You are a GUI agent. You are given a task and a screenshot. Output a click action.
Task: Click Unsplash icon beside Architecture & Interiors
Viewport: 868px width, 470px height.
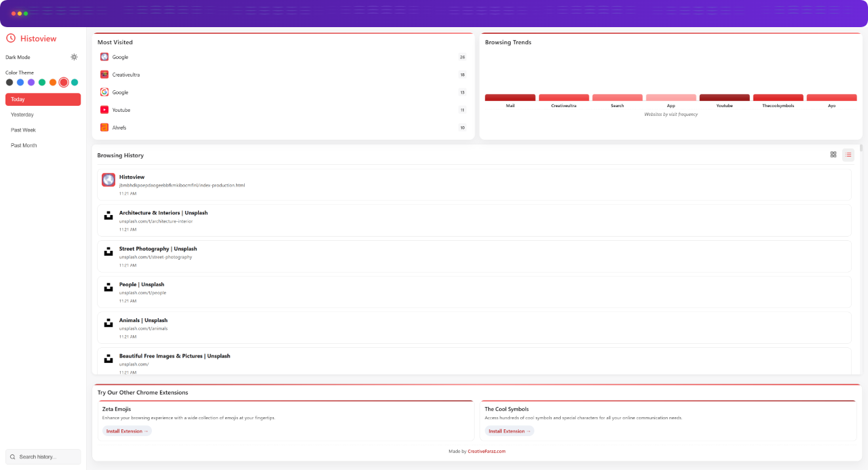coord(108,216)
